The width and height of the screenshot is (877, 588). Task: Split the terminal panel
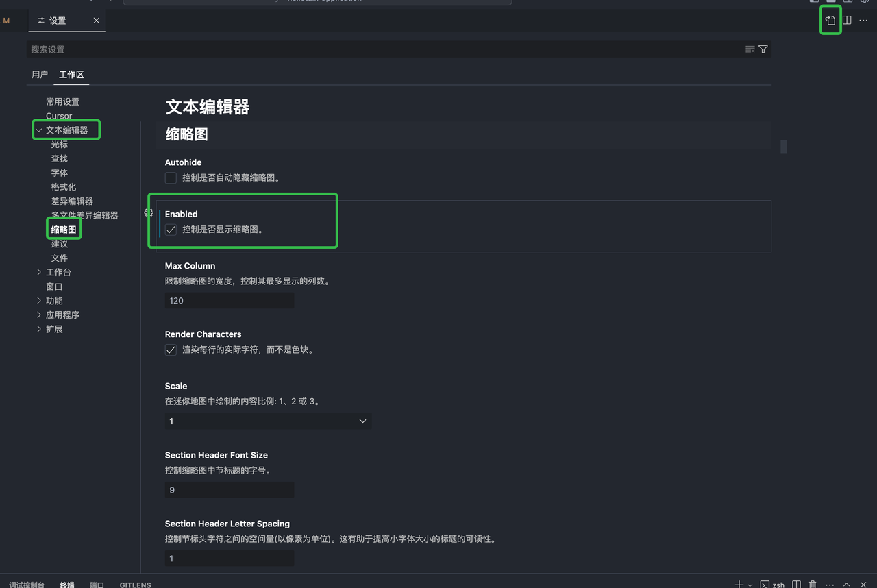(796, 585)
